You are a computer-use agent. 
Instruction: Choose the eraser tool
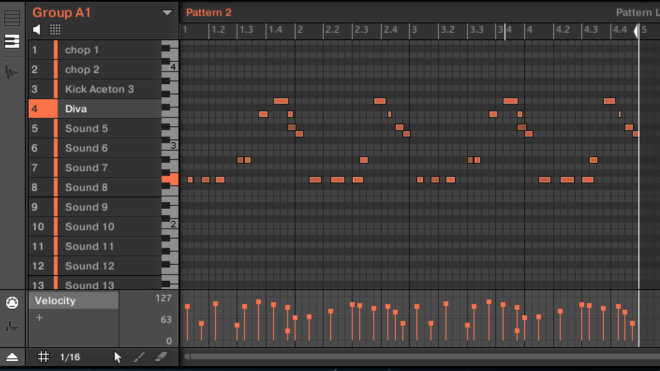click(x=161, y=357)
